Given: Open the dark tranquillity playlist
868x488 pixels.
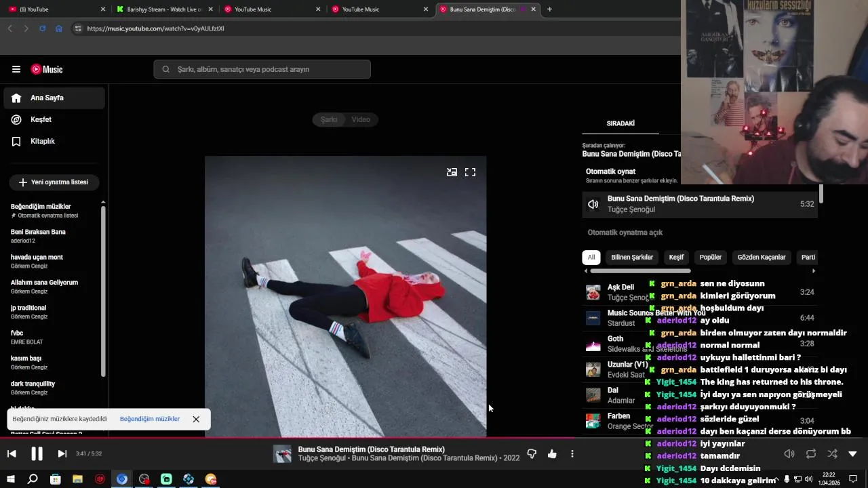Looking at the screenshot, I should tap(54, 388).
